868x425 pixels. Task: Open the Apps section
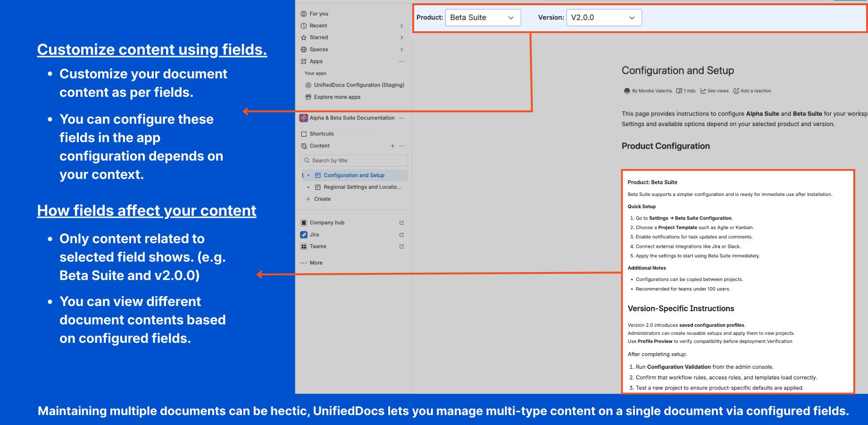[316, 61]
